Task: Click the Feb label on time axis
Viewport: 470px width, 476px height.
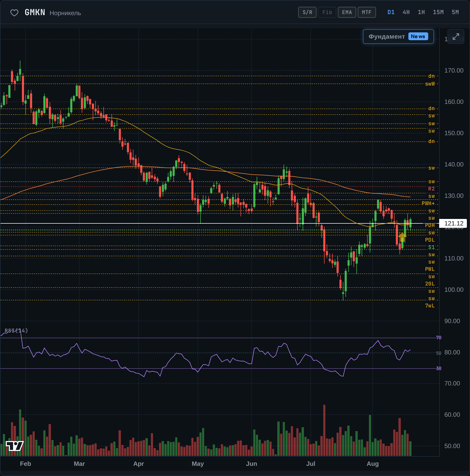Action: (x=25, y=464)
